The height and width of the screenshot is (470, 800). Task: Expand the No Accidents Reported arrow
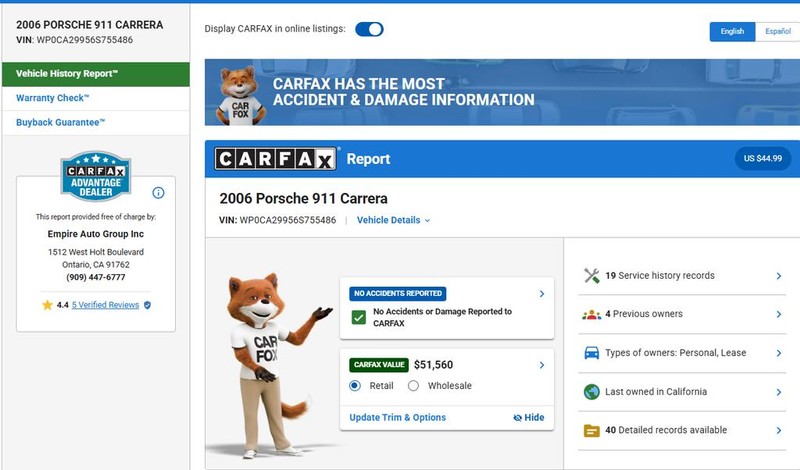coord(542,294)
